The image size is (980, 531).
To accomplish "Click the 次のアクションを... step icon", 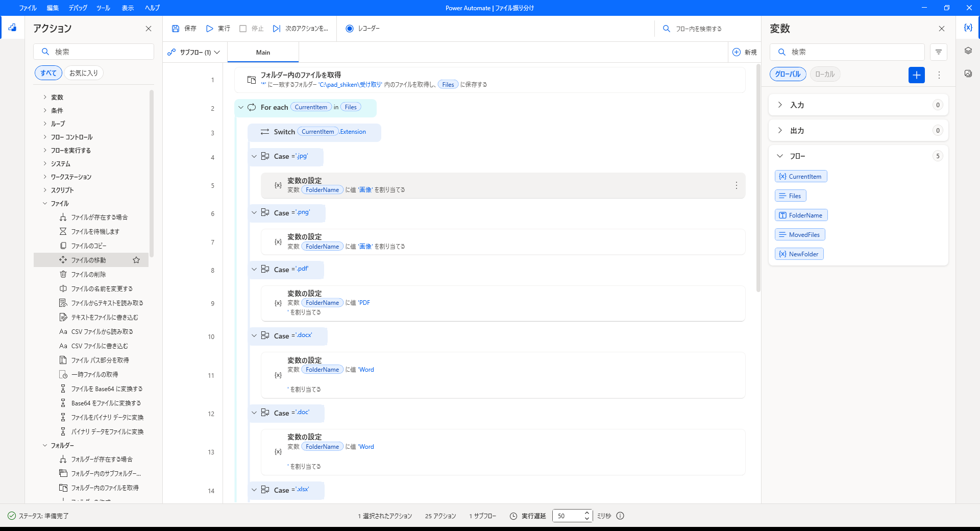I will click(x=276, y=29).
